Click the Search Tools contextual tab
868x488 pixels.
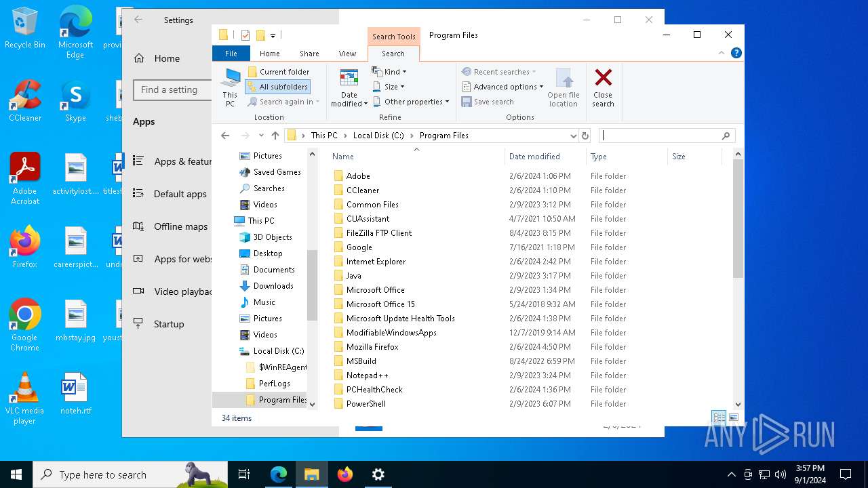[x=393, y=37]
